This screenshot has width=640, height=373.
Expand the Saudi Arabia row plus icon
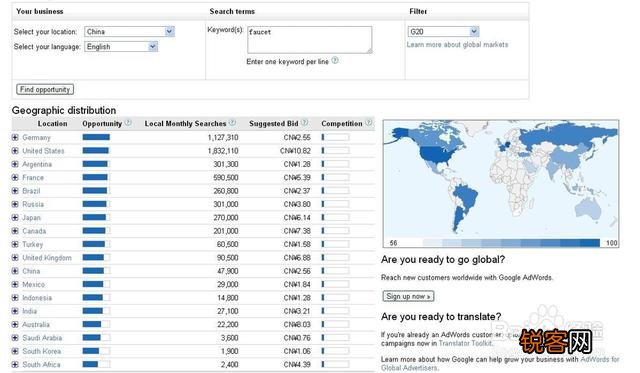click(15, 338)
